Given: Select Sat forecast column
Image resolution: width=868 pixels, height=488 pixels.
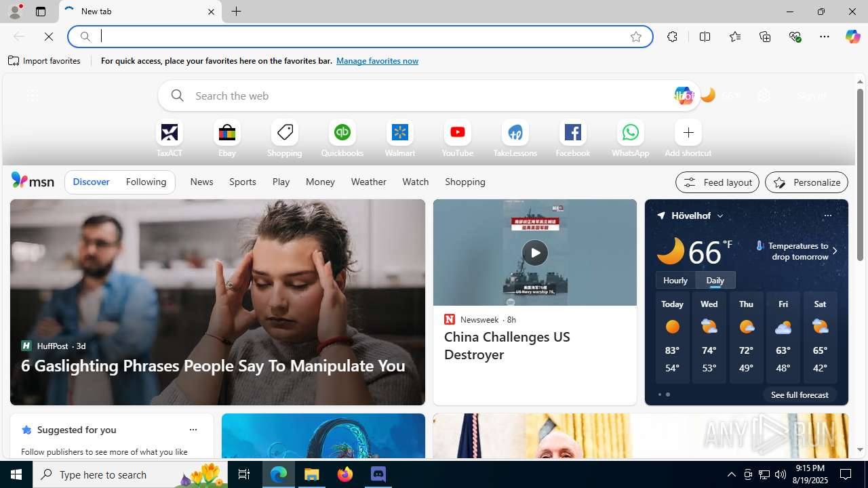Looking at the screenshot, I should [x=820, y=337].
